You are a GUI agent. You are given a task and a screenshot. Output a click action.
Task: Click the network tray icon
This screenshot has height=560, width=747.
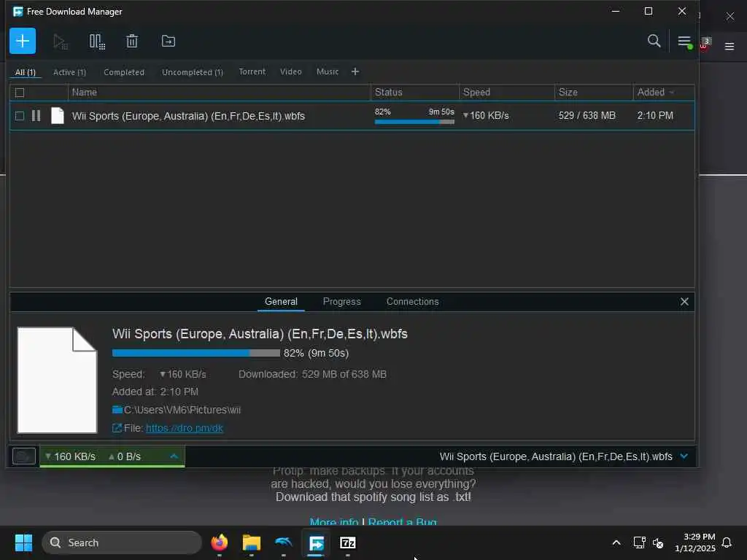pos(639,542)
